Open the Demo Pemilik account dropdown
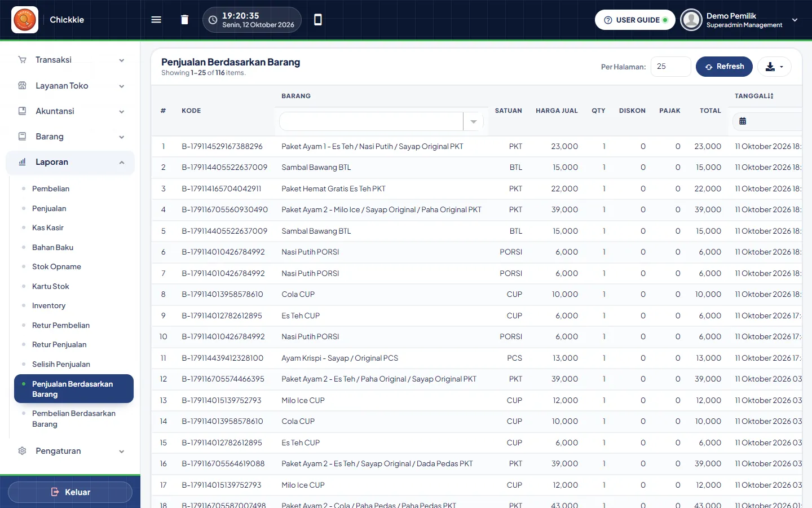The width and height of the screenshot is (812, 508). click(795, 20)
